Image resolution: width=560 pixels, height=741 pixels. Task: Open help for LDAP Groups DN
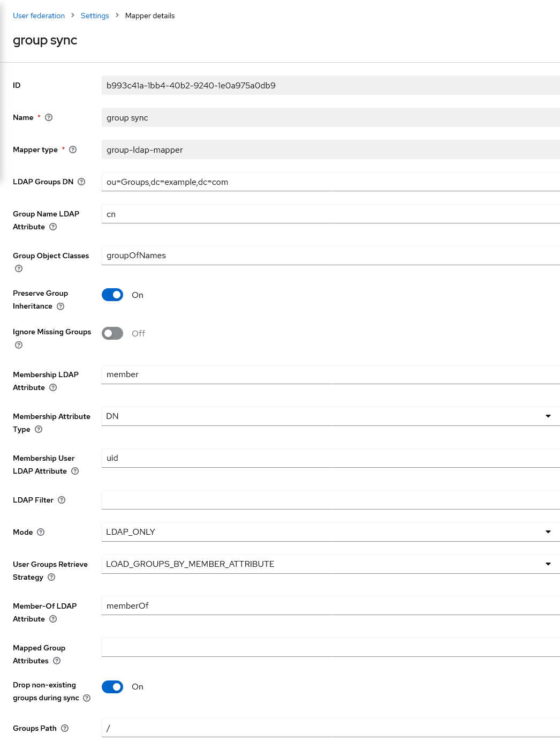tap(81, 182)
